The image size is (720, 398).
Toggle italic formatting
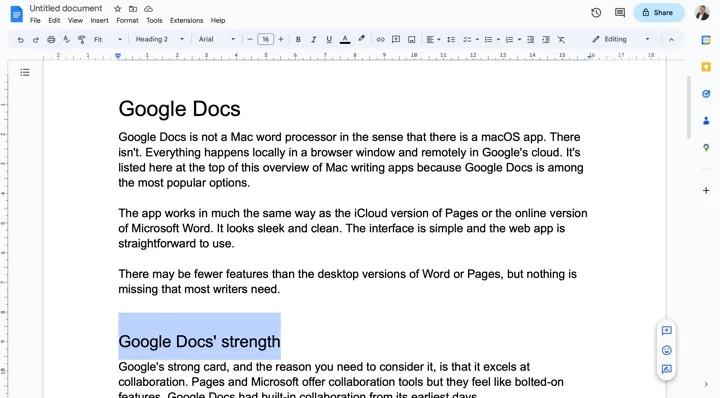314,39
